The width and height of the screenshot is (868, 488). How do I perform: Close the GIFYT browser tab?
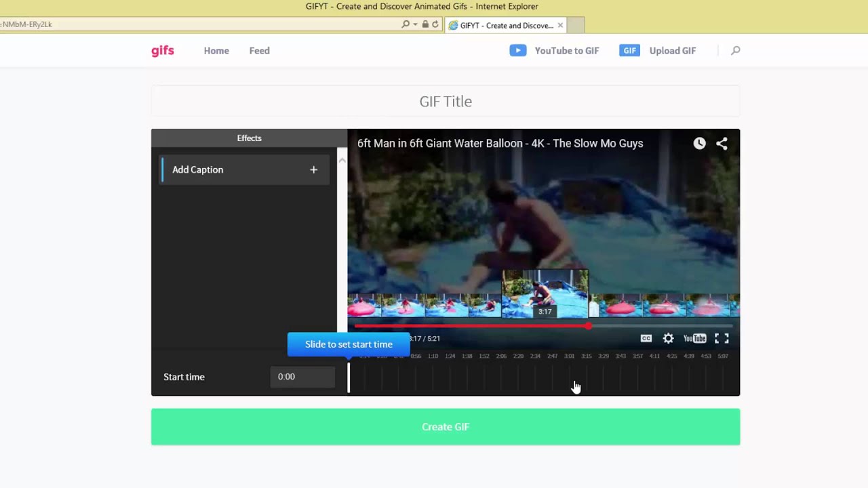click(560, 26)
